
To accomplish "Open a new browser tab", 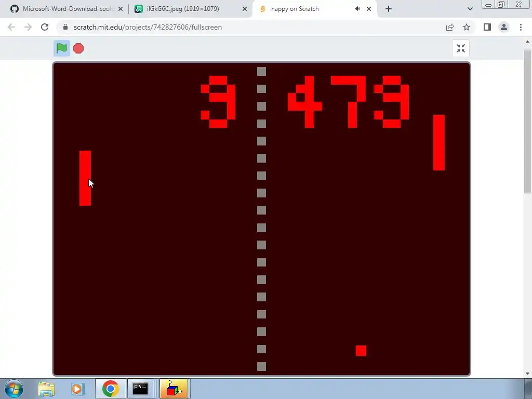I will (x=389, y=9).
